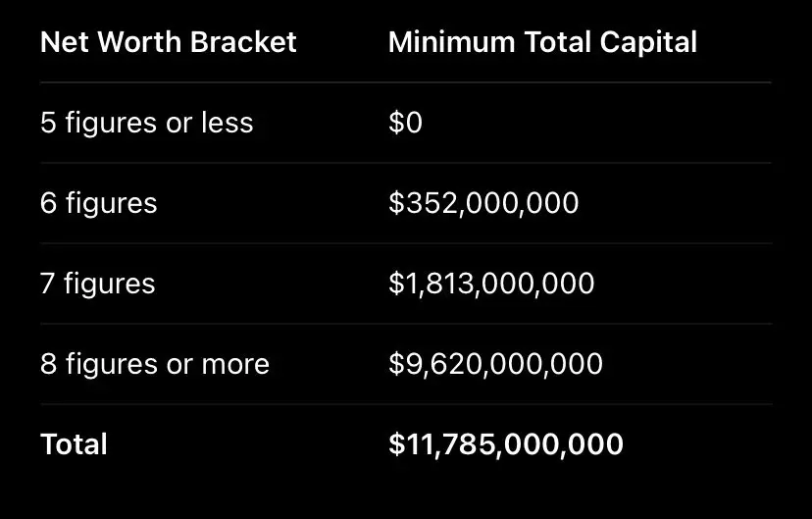Screen dimensions: 812x519
Task: Click the word more in last bracket
Action: pos(235,365)
